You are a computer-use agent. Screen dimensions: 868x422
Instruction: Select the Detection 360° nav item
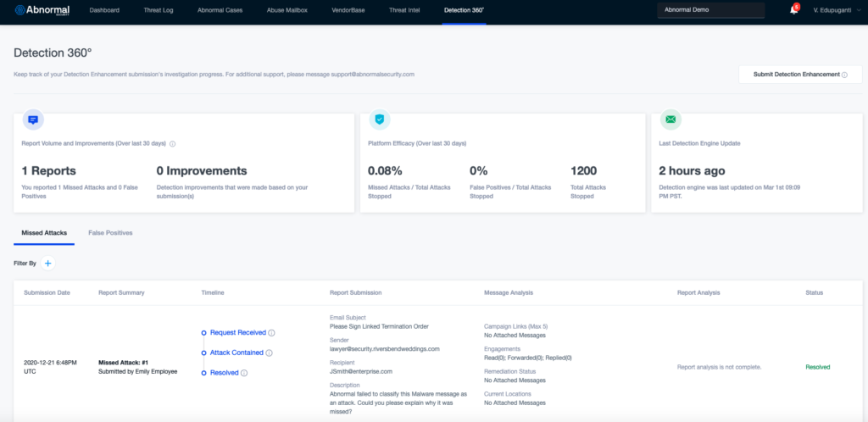464,10
